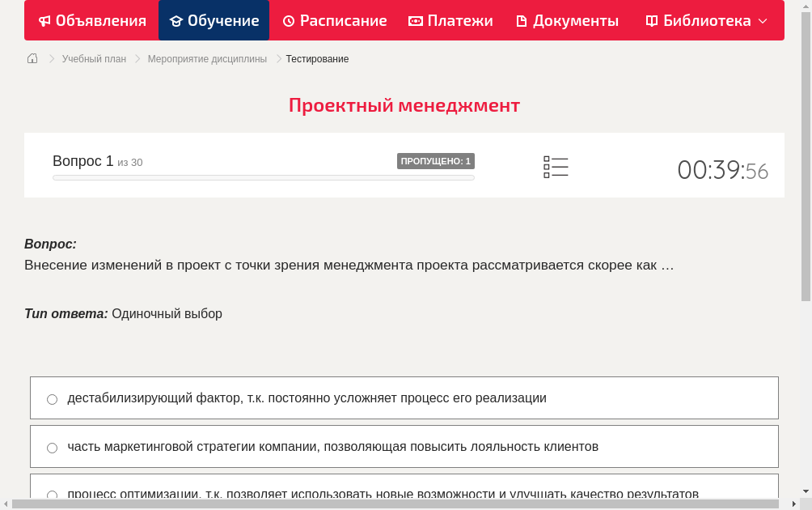Click the timer showing 00:39:56
Screen dimensions: 812x510
(x=722, y=170)
